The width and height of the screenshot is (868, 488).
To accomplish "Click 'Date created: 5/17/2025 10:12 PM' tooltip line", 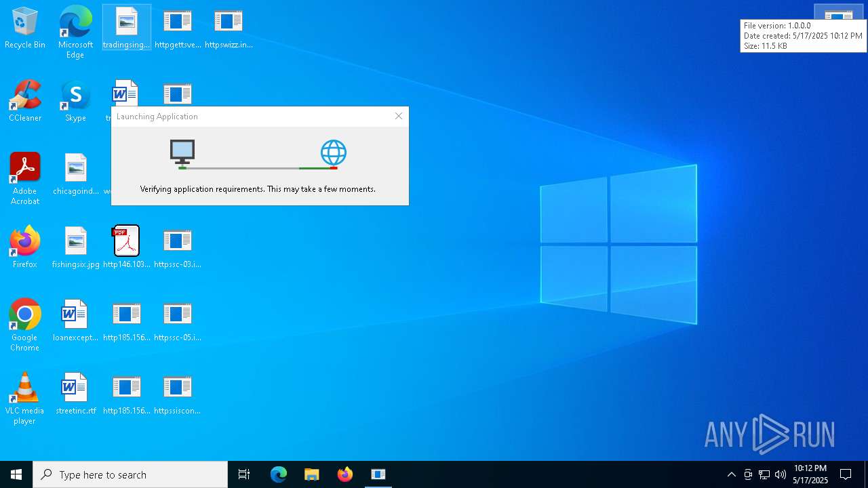I will pyautogui.click(x=803, y=36).
